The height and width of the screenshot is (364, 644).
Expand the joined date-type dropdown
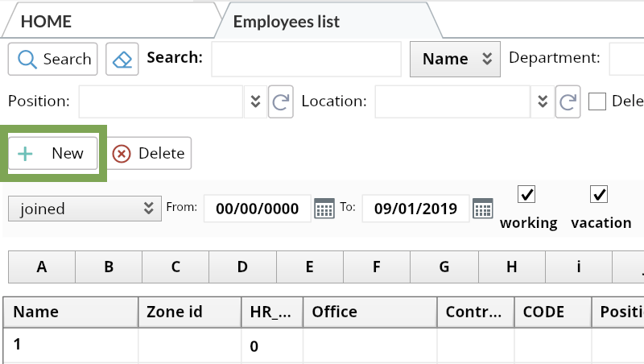click(x=83, y=209)
